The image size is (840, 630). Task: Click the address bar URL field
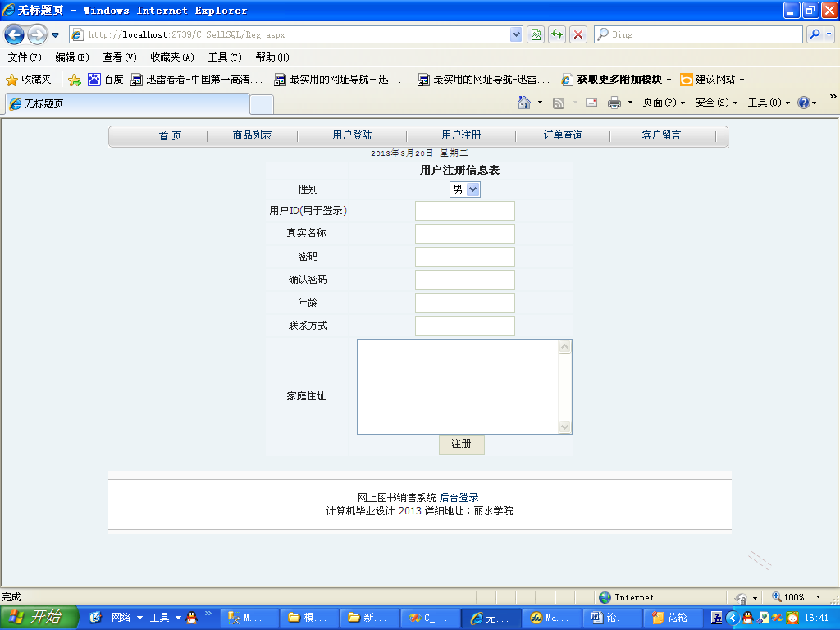290,34
